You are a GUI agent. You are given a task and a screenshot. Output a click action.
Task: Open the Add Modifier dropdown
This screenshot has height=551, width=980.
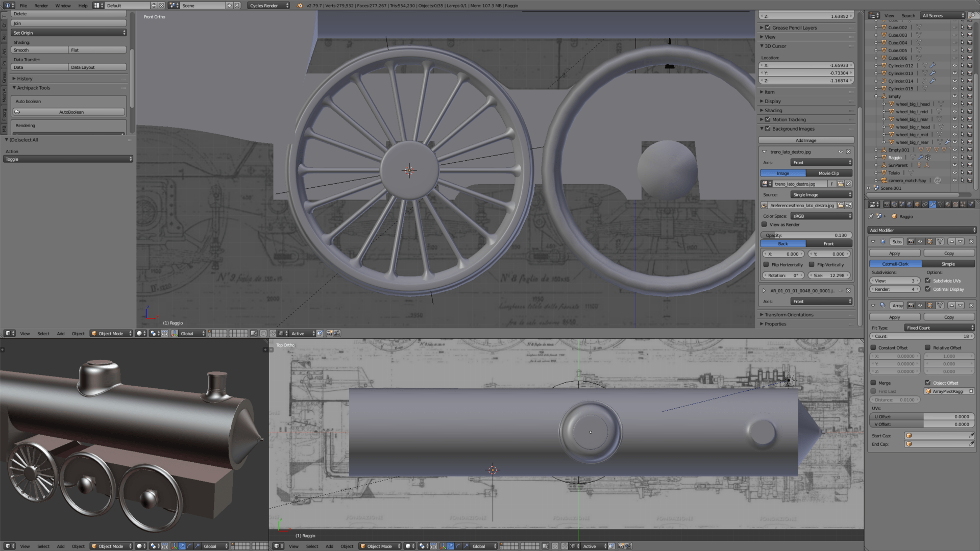(x=922, y=230)
